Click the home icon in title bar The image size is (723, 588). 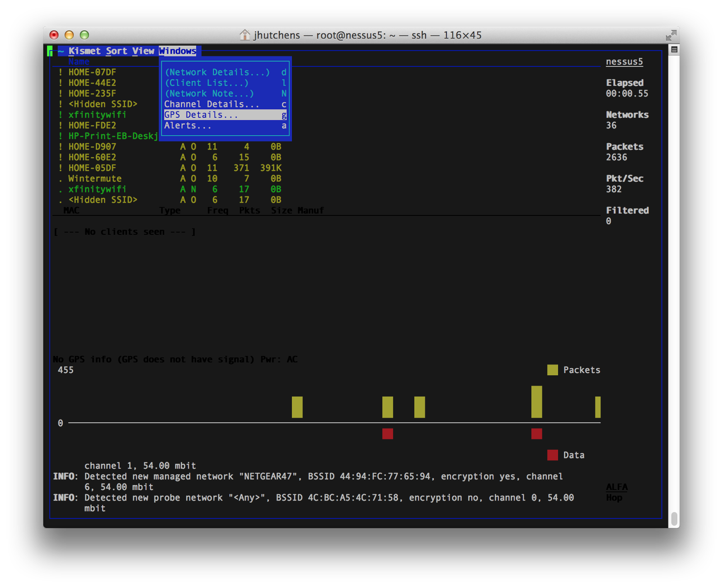(244, 35)
